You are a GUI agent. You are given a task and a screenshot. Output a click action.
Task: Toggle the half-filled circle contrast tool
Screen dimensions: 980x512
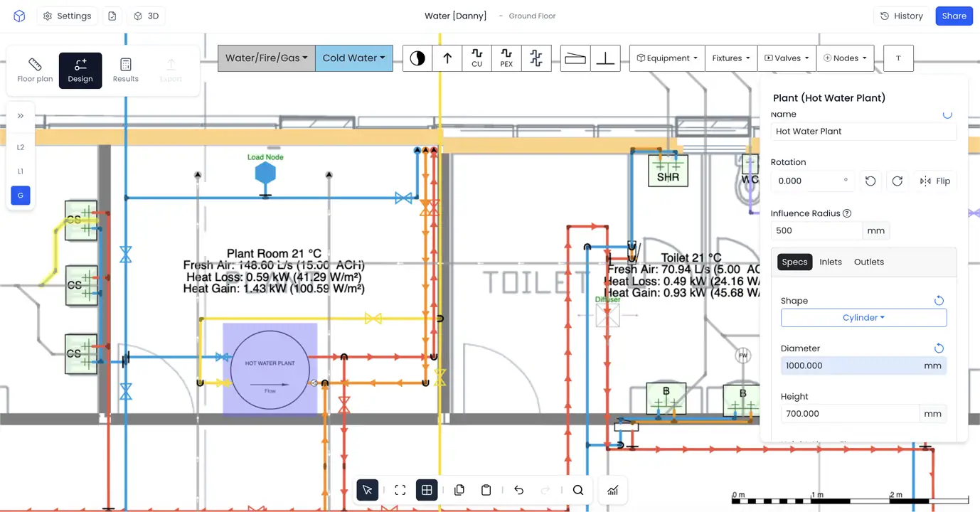pos(417,58)
